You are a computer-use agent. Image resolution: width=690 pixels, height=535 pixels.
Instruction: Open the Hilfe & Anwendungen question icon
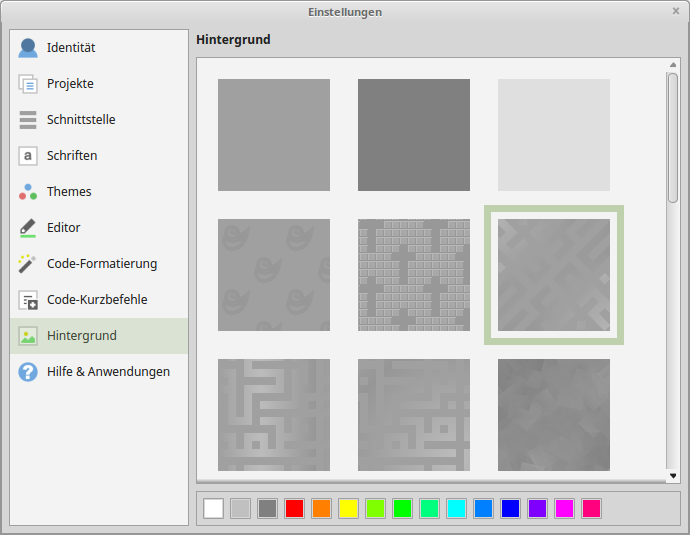pos(28,372)
